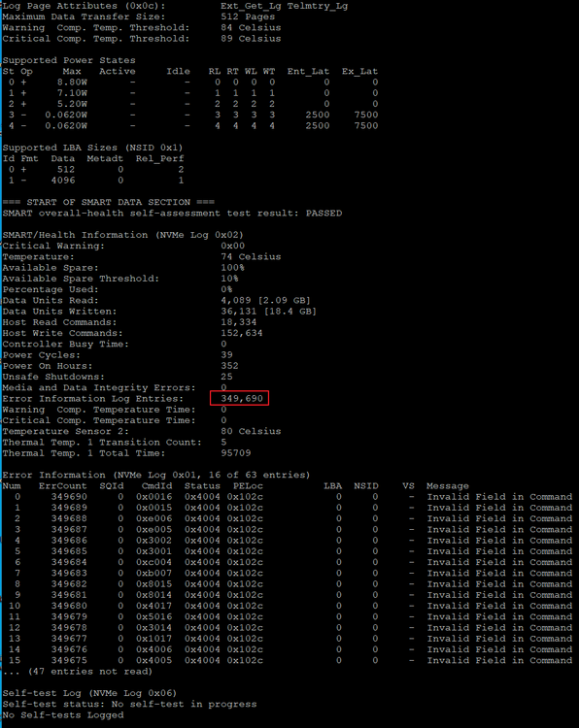Click the '39' power cycles value
The width and height of the screenshot is (579, 728).
(226, 355)
